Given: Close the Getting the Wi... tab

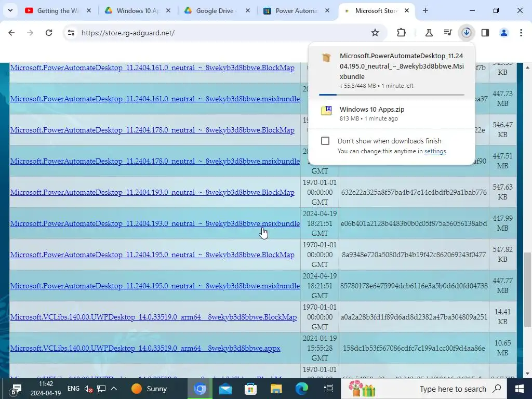Looking at the screenshot, I should [x=88, y=10].
